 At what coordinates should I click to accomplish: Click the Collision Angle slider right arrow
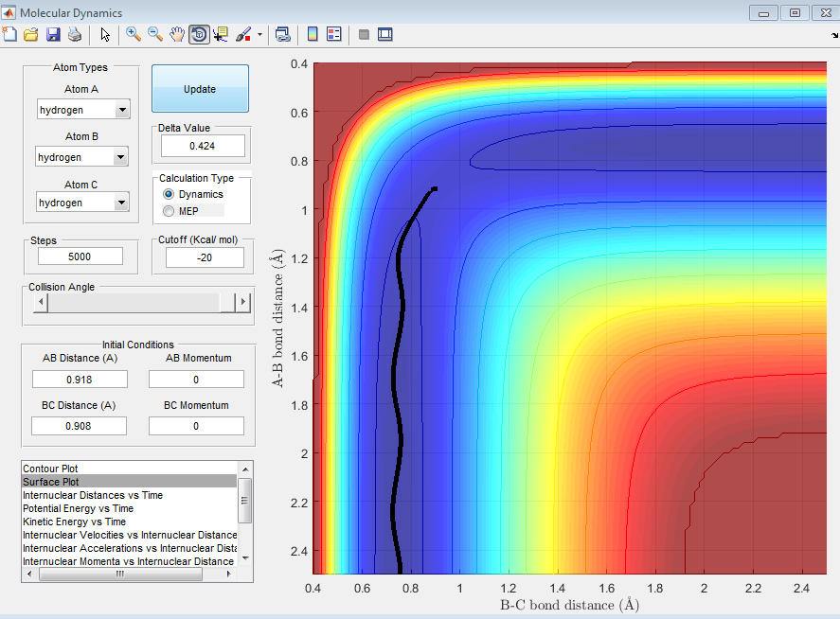[x=243, y=302]
